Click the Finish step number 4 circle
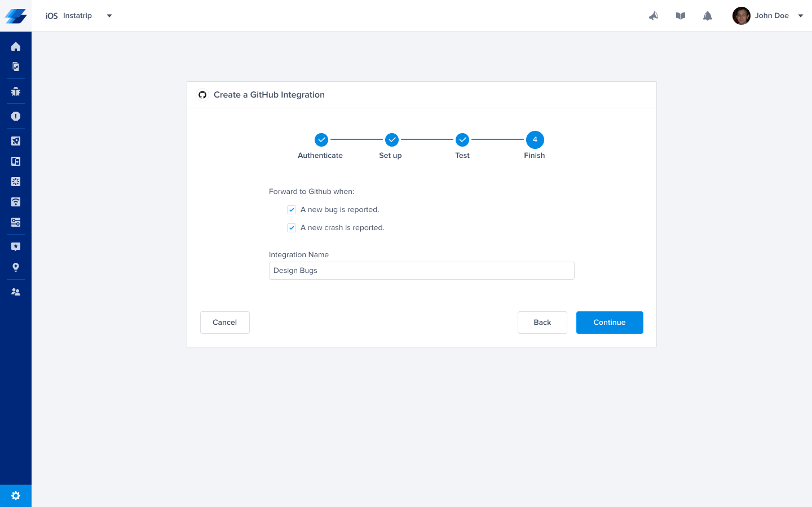 (535, 139)
